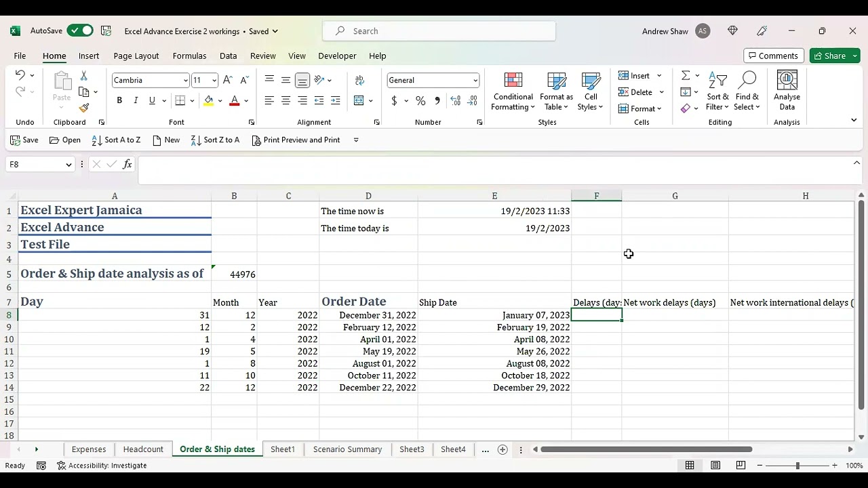The width and height of the screenshot is (868, 488).
Task: Open Find & Select menu
Action: [x=747, y=91]
